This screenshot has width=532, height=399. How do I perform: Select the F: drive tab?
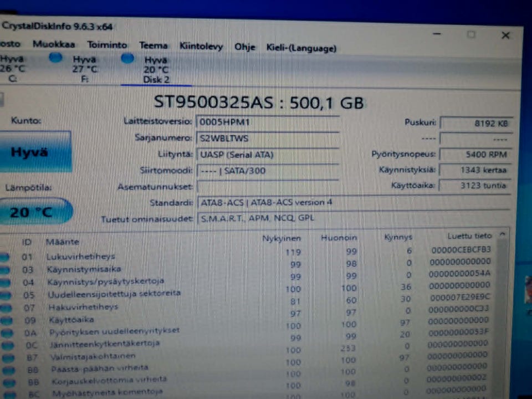[84, 69]
